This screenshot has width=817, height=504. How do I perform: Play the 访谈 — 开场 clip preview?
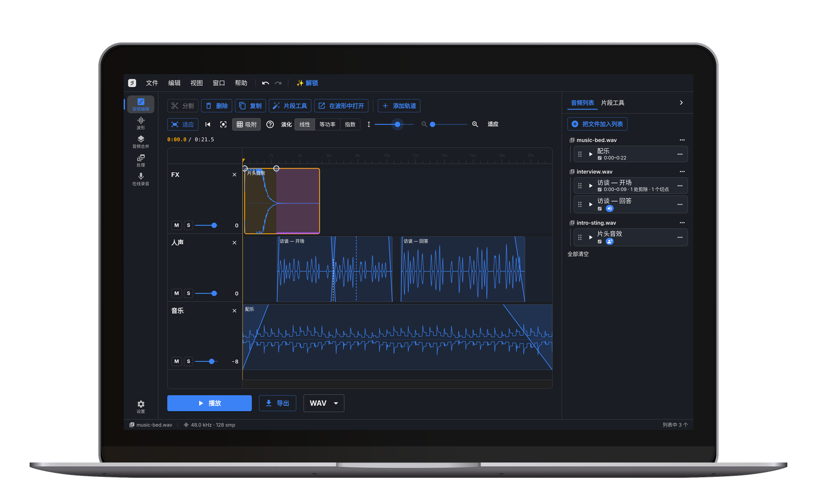(x=590, y=186)
